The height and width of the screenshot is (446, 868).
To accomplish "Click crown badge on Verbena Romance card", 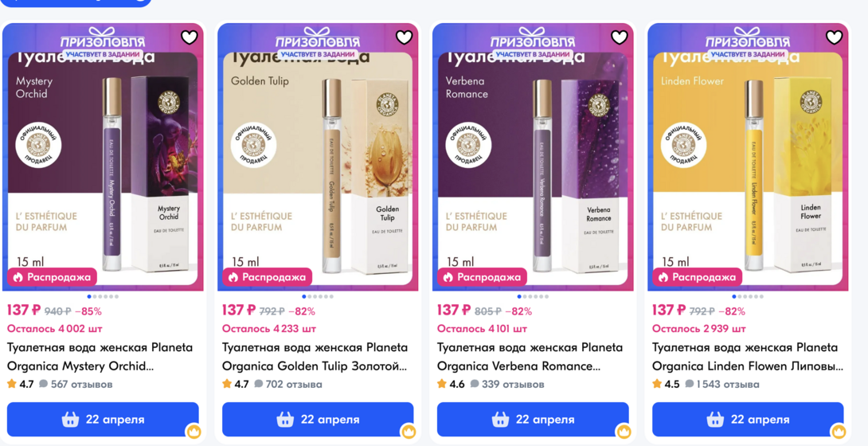I will pyautogui.click(x=624, y=431).
